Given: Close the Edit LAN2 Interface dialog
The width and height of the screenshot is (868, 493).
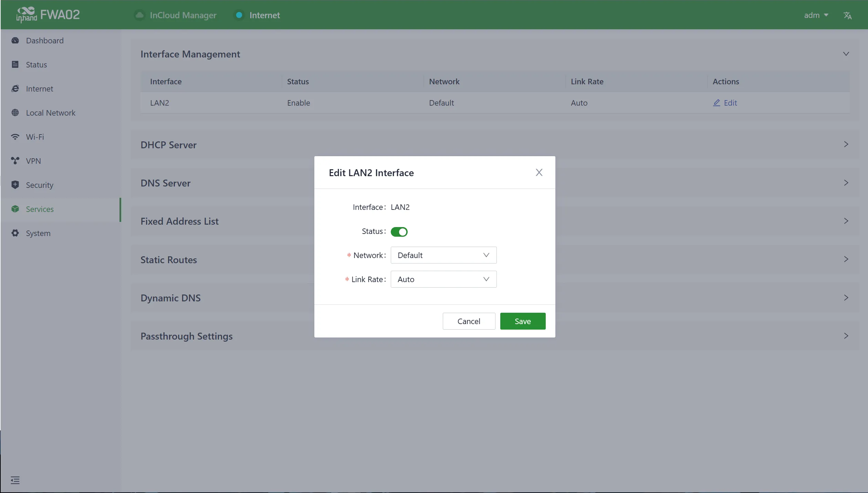Looking at the screenshot, I should [539, 173].
